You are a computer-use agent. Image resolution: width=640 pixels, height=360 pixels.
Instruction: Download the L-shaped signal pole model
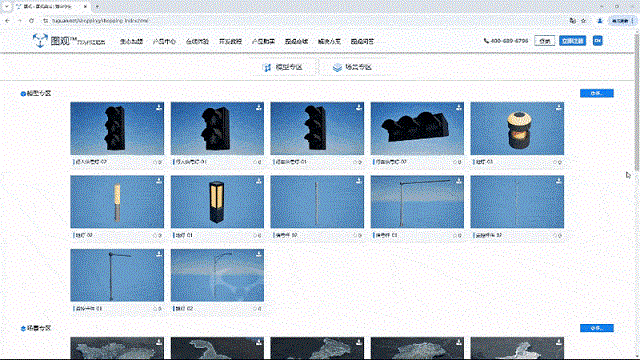[459, 180]
